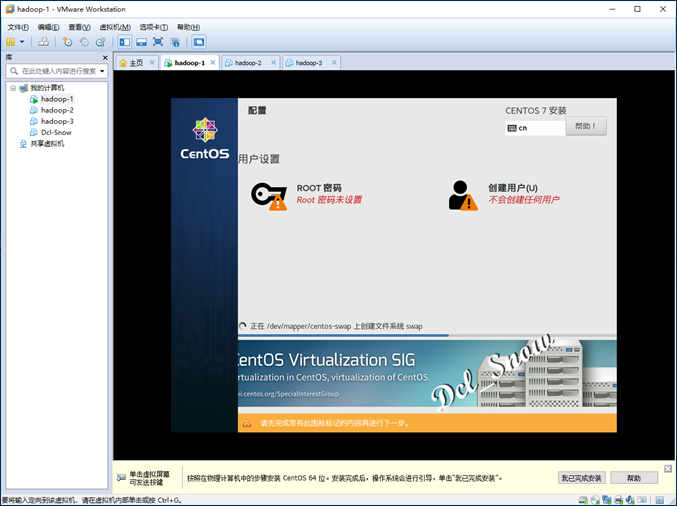Open the 查看(V) menu

[x=79, y=27]
